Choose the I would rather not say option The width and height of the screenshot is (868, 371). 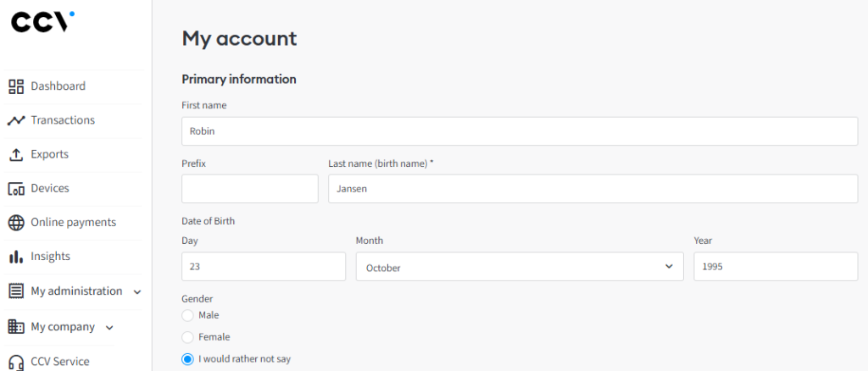187,359
